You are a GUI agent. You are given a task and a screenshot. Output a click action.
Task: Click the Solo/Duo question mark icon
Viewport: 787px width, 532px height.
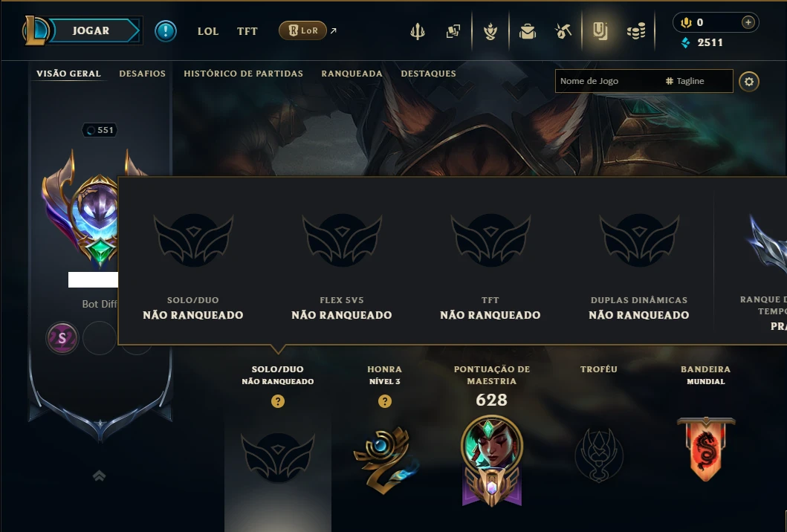tap(277, 401)
